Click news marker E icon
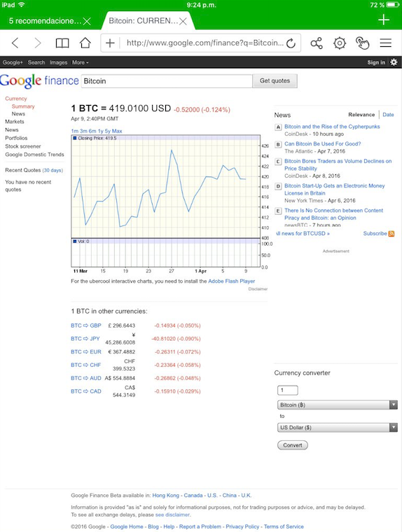The width and height of the screenshot is (402, 532). tap(278, 211)
